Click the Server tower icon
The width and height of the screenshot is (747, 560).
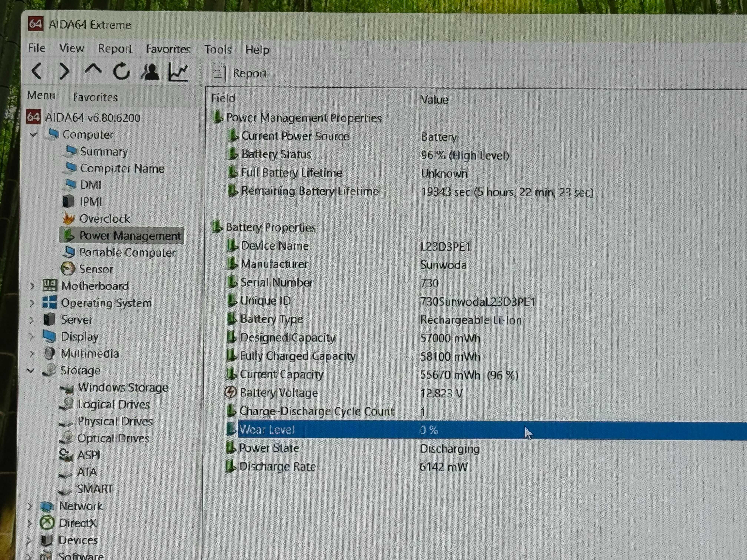(49, 319)
